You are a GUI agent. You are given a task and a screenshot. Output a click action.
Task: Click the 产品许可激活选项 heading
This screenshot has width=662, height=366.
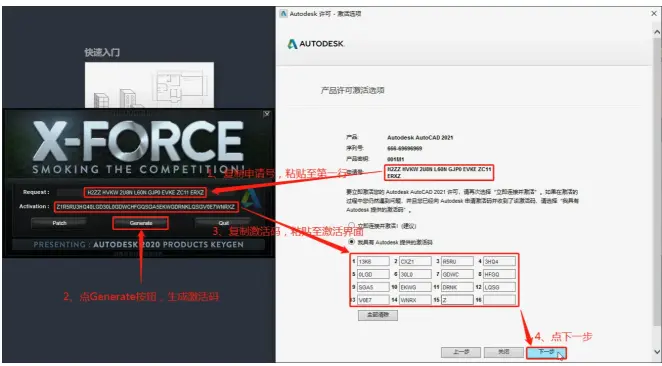pyautogui.click(x=353, y=90)
